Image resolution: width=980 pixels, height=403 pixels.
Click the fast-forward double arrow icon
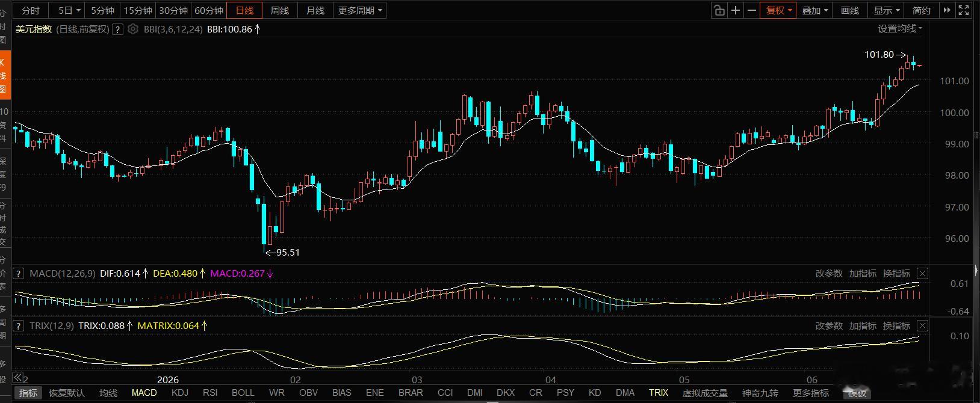(x=947, y=10)
